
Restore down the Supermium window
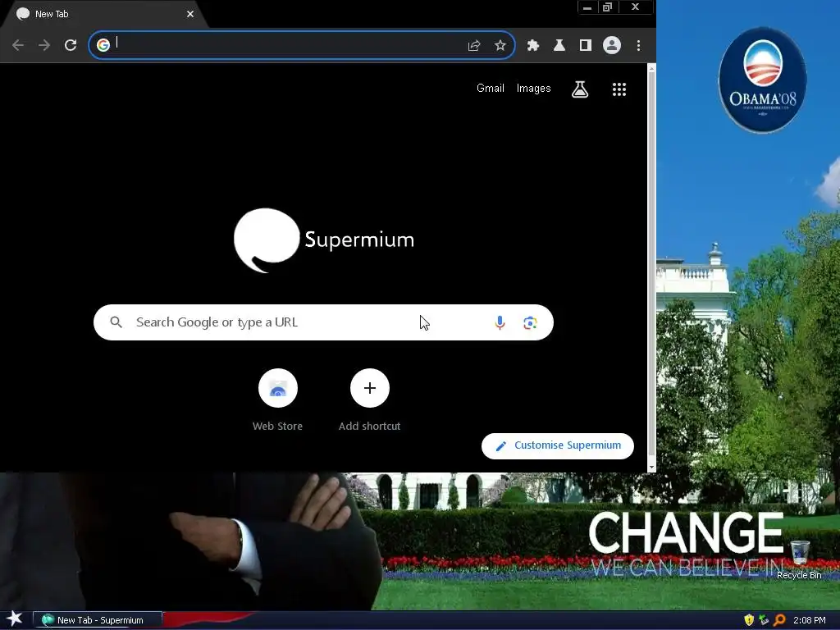click(x=608, y=7)
